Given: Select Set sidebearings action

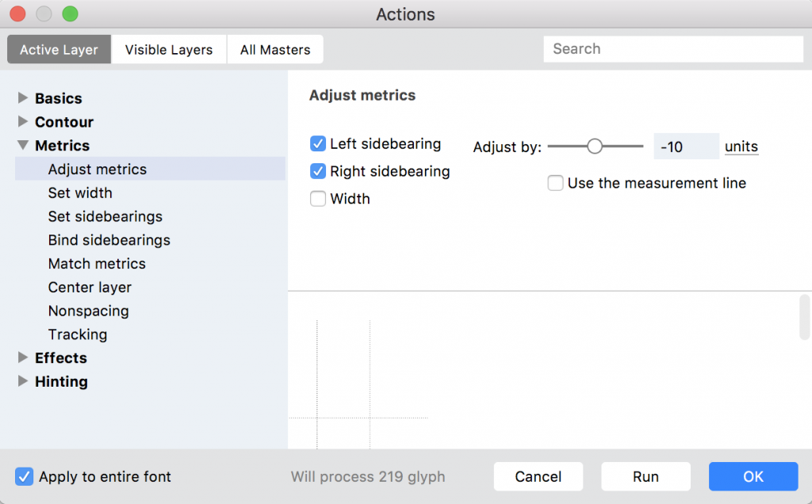Looking at the screenshot, I should tap(105, 216).
